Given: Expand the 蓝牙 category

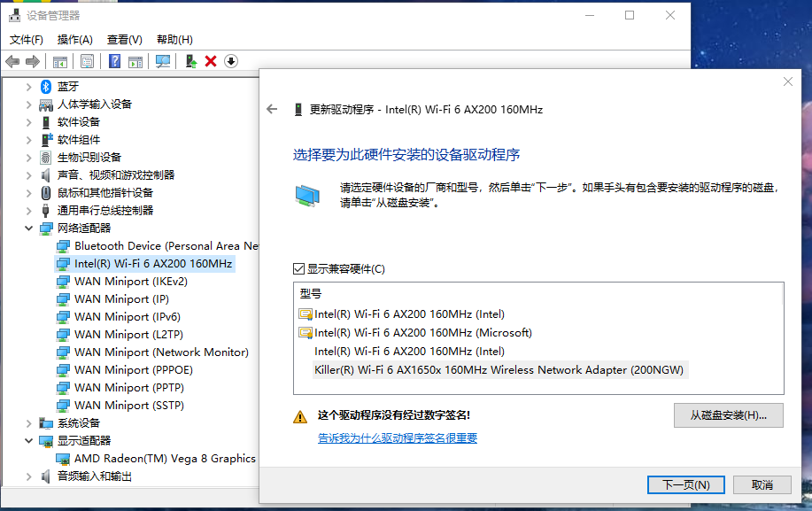Looking at the screenshot, I should click(x=29, y=87).
